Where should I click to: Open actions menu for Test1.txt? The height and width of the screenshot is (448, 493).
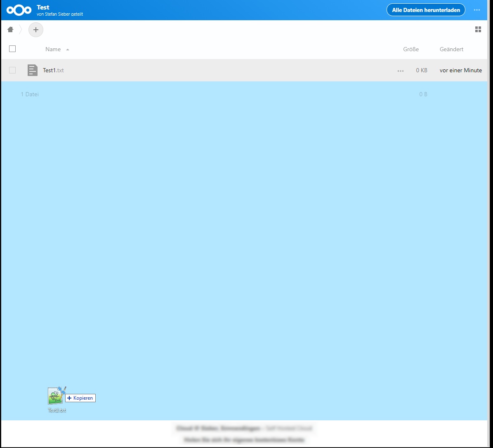pos(400,71)
